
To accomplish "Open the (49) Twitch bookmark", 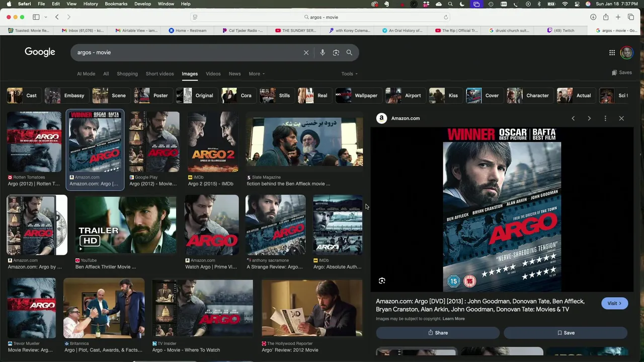I will coord(560,30).
